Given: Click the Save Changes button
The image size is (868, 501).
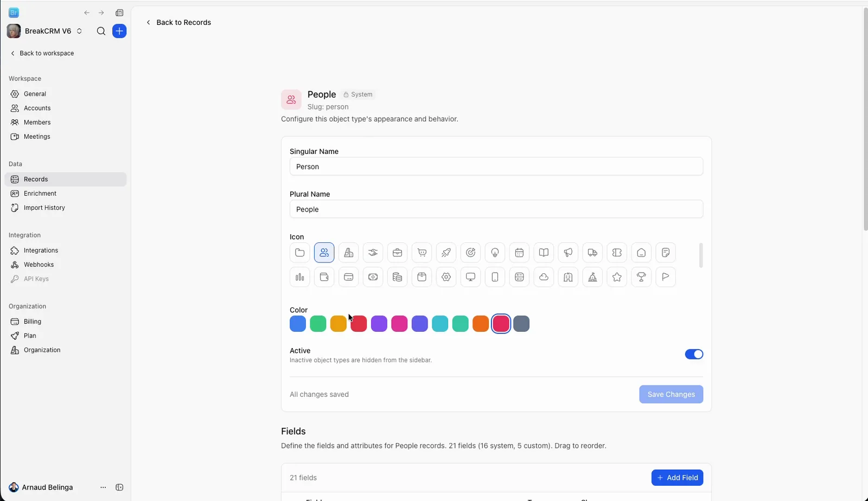Looking at the screenshot, I should pyautogui.click(x=671, y=394).
